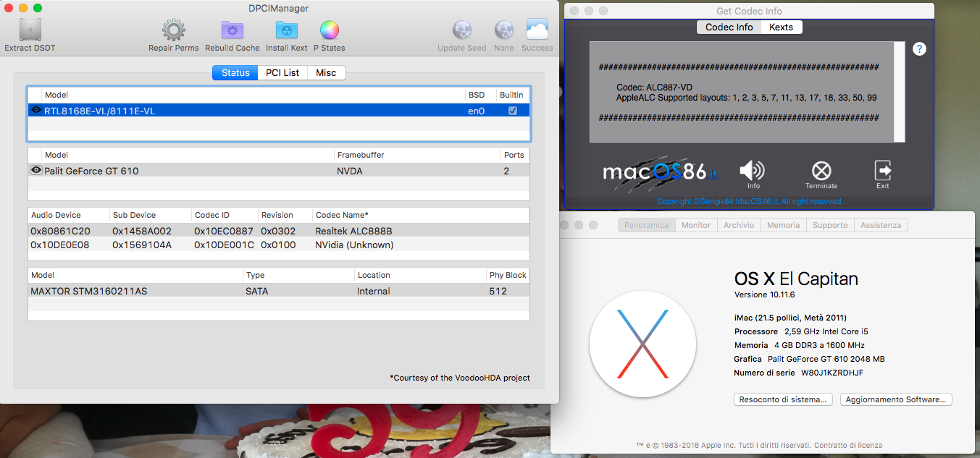This screenshot has height=458, width=980.
Task: Click the 0x1458A002 sub device cell
Action: (143, 231)
